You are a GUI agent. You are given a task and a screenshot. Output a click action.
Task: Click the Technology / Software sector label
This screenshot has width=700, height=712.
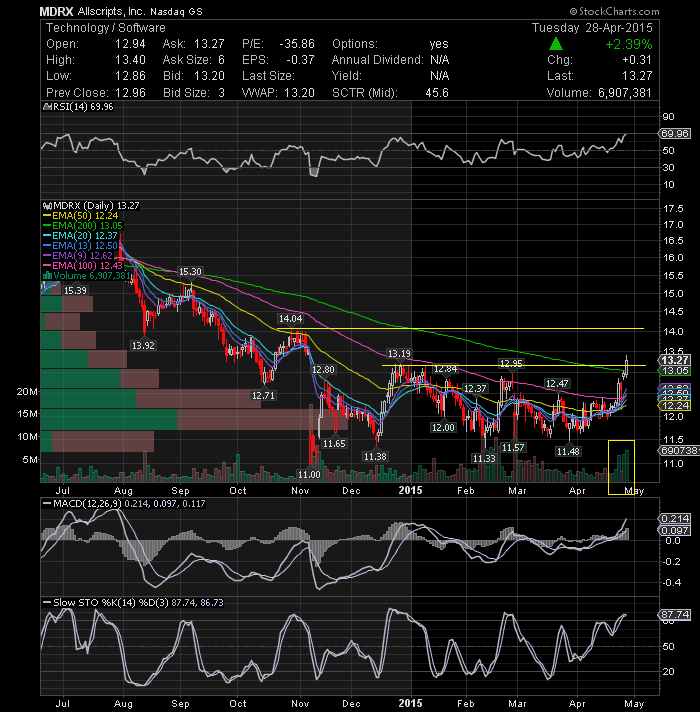tap(106, 28)
